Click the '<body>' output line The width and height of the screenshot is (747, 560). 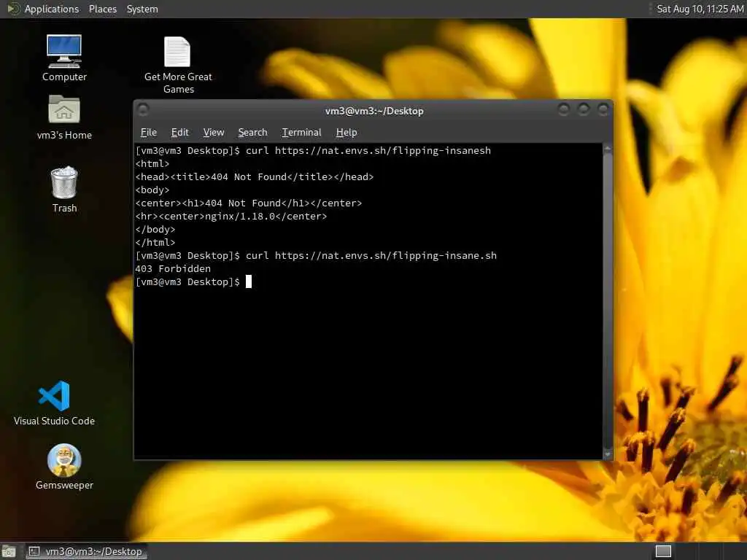click(152, 190)
